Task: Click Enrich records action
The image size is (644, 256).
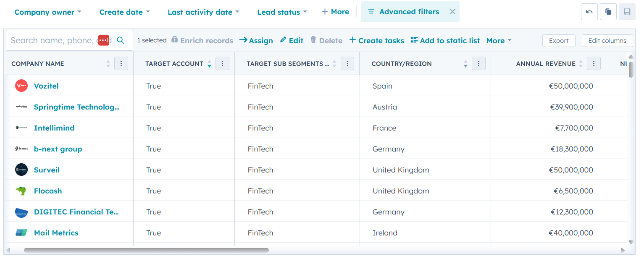Action: point(202,41)
